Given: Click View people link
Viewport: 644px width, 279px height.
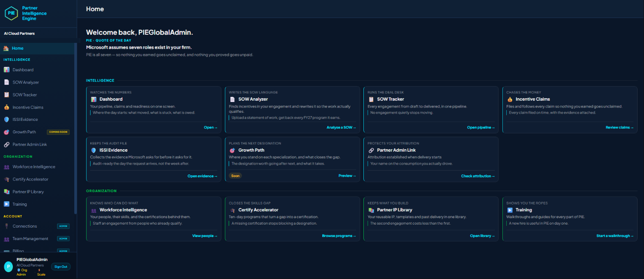Looking at the screenshot, I should (205, 236).
